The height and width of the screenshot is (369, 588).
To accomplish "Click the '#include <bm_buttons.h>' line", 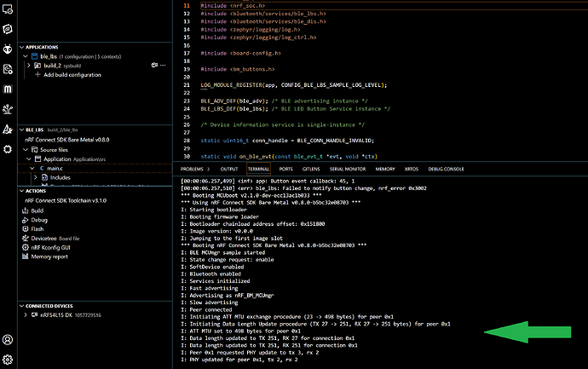I will pyautogui.click(x=238, y=69).
